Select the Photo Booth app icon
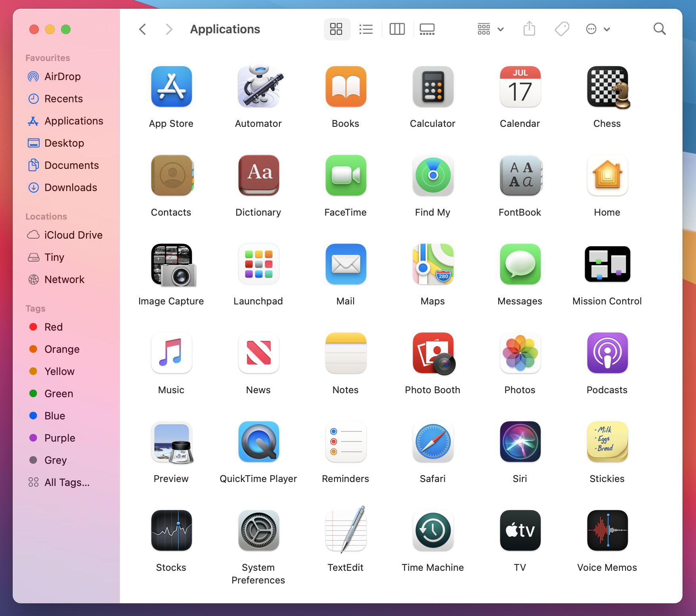Image resolution: width=696 pixels, height=616 pixels. coord(434,354)
